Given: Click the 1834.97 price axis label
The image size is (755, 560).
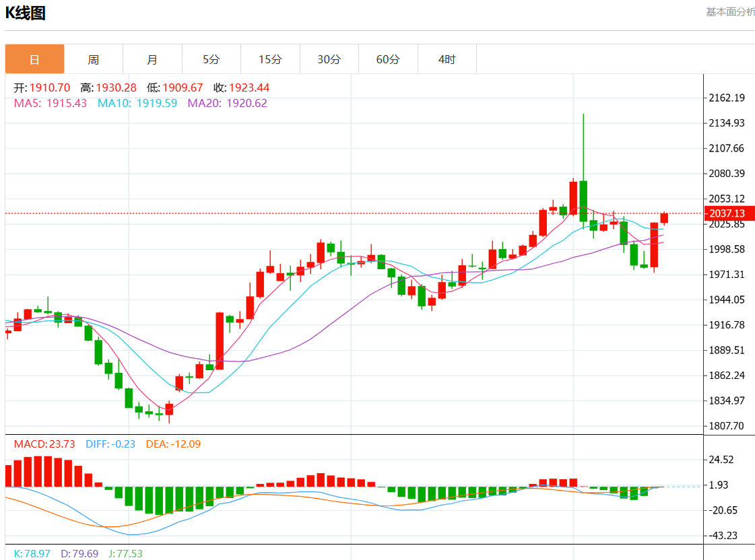Looking at the screenshot, I should [x=727, y=400].
